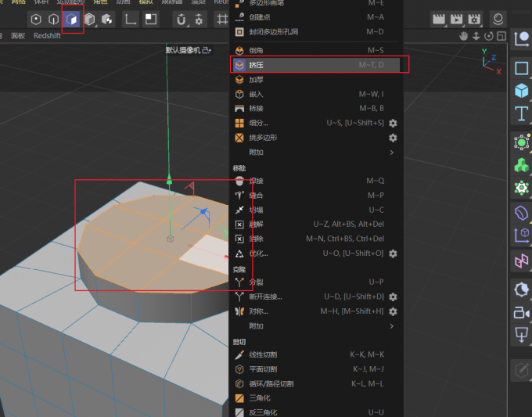Choose 倒角 (Bevel) menu entry
532x417 pixels.
tap(316, 51)
